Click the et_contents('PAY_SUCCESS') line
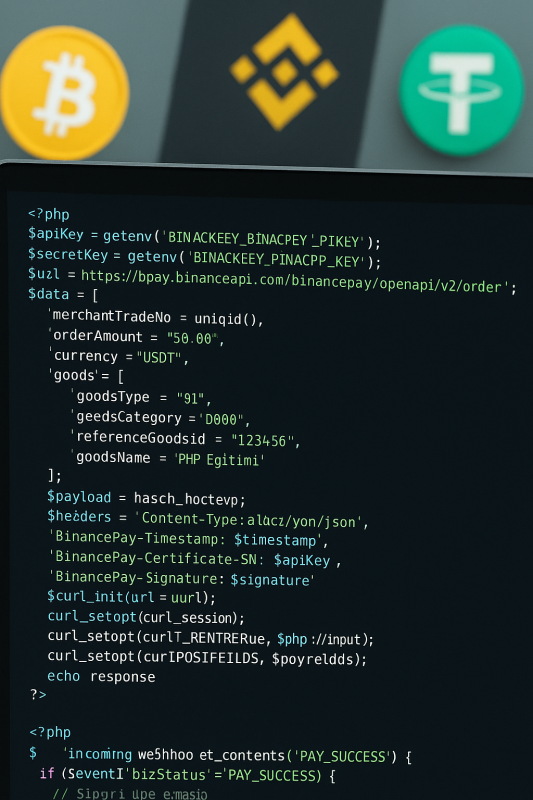This screenshot has width=533, height=800. tap(220, 755)
